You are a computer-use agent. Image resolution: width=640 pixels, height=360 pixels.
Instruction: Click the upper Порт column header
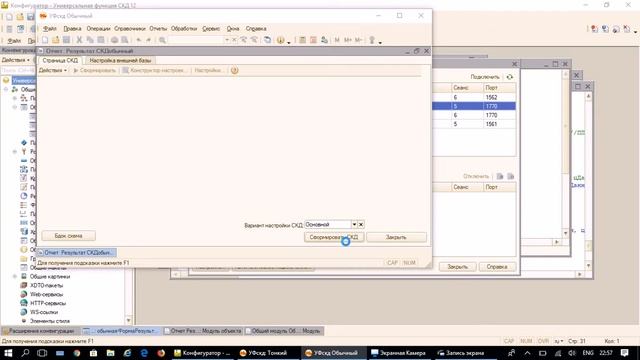click(x=499, y=88)
